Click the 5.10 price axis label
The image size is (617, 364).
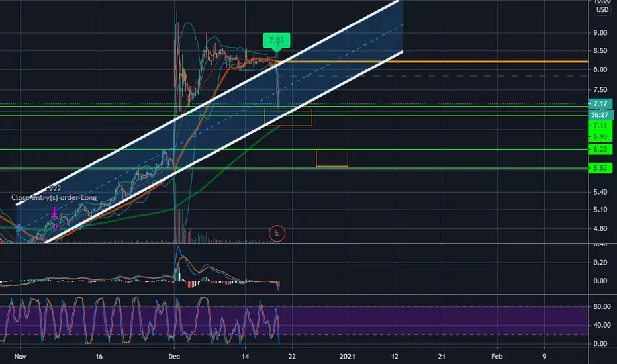(600, 210)
